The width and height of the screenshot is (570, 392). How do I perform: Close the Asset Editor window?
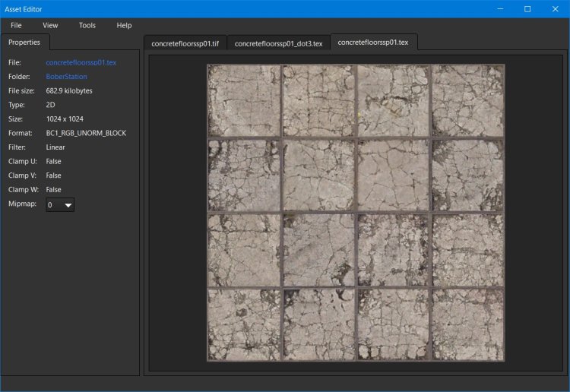tap(556, 9)
